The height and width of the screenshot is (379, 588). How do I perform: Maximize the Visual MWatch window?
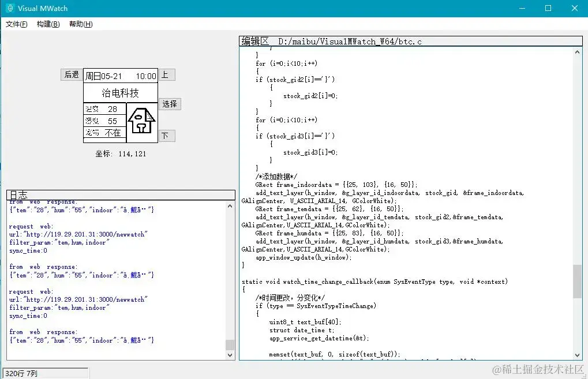[x=548, y=8]
